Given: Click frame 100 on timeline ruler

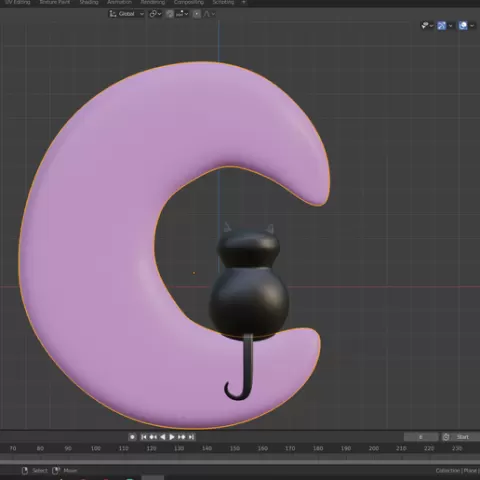Looking at the screenshot, I should click(96, 449).
